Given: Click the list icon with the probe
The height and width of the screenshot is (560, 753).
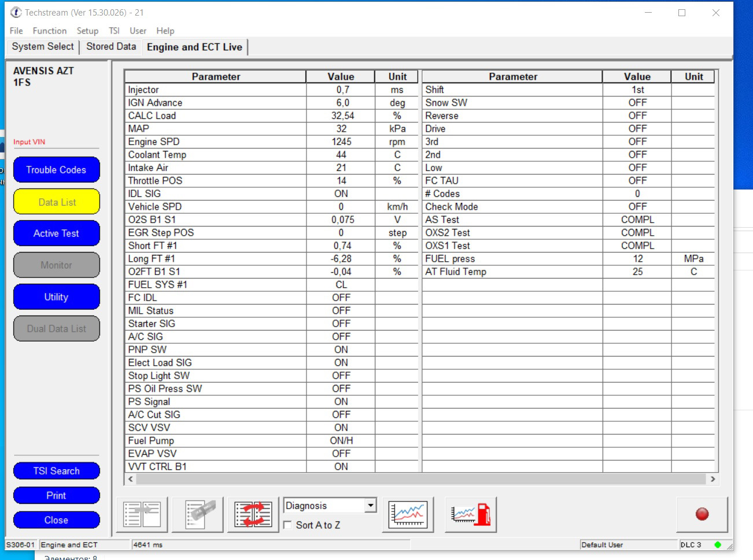Looking at the screenshot, I should 198,514.
